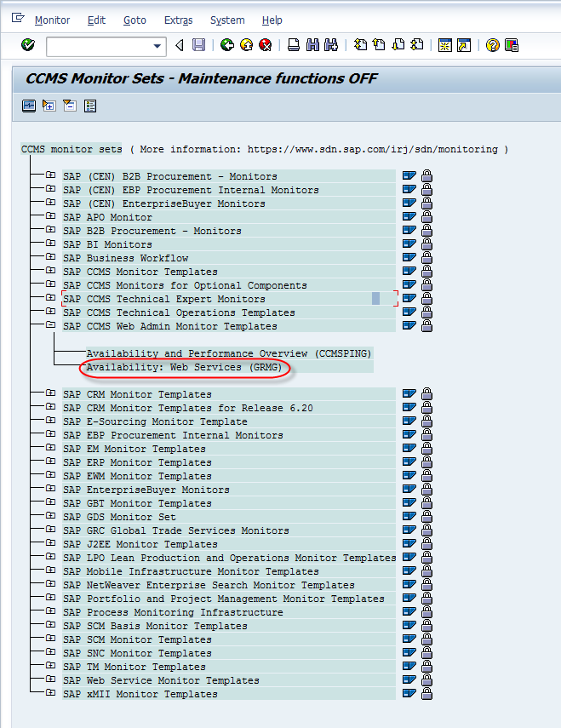Select SAP CCMS Technical Operations Templates text
Viewport: 561px width, 728px height.
[179, 312]
